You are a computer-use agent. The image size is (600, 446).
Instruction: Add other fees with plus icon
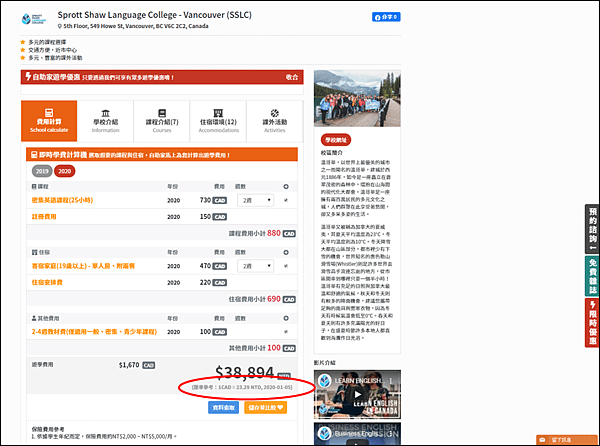pos(286,318)
